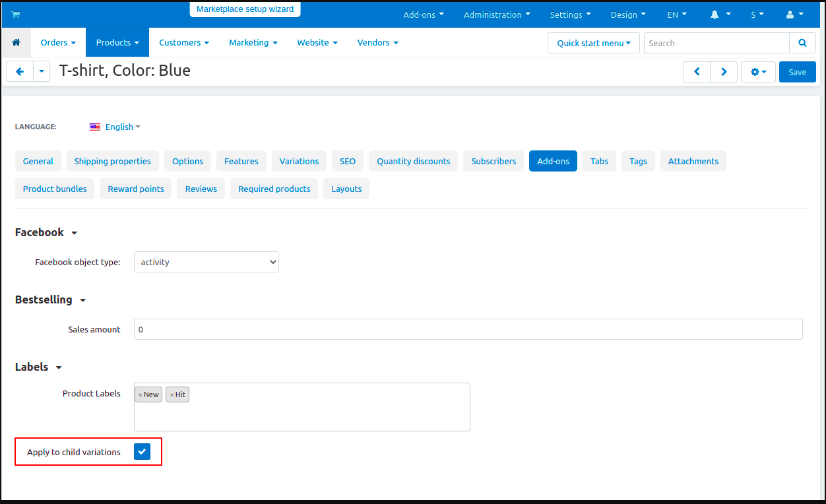Screen dimensions: 826x504
Task: Switch to the Subscribers tab
Action: (493, 161)
